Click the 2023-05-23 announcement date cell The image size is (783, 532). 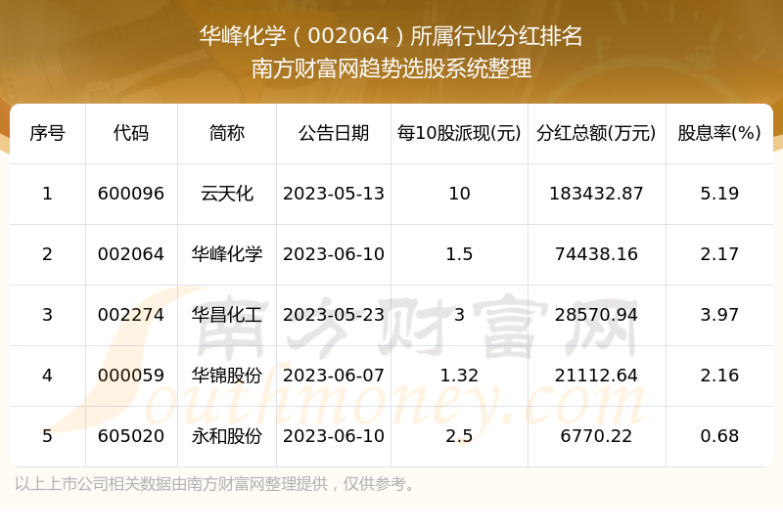(x=334, y=315)
